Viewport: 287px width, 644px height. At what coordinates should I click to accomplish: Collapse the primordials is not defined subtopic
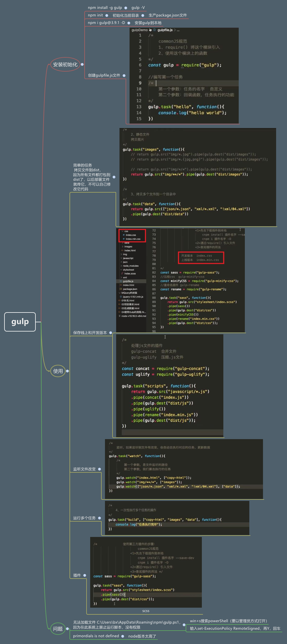[x=123, y=636]
